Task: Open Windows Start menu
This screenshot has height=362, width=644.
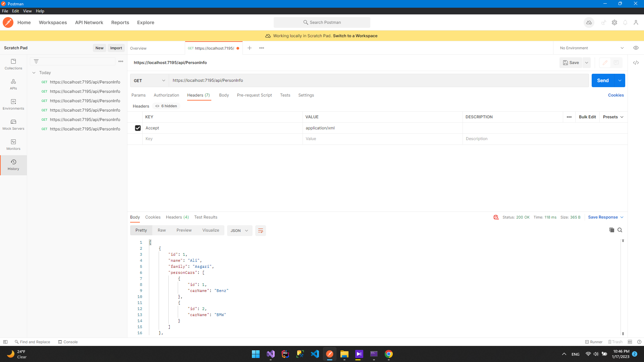Action: [256, 354]
